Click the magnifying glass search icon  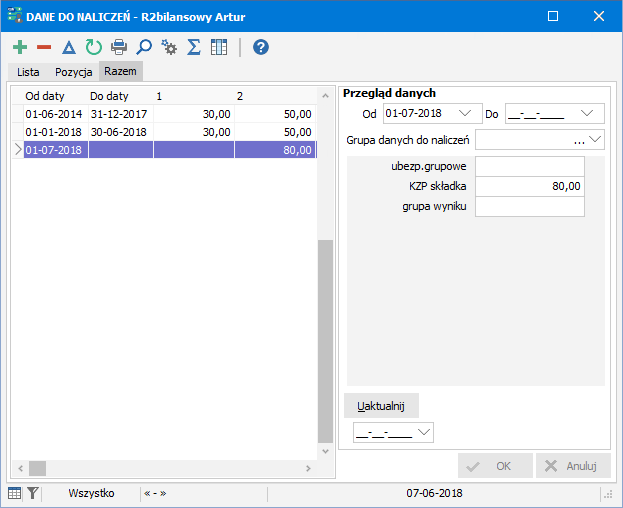coord(144,47)
